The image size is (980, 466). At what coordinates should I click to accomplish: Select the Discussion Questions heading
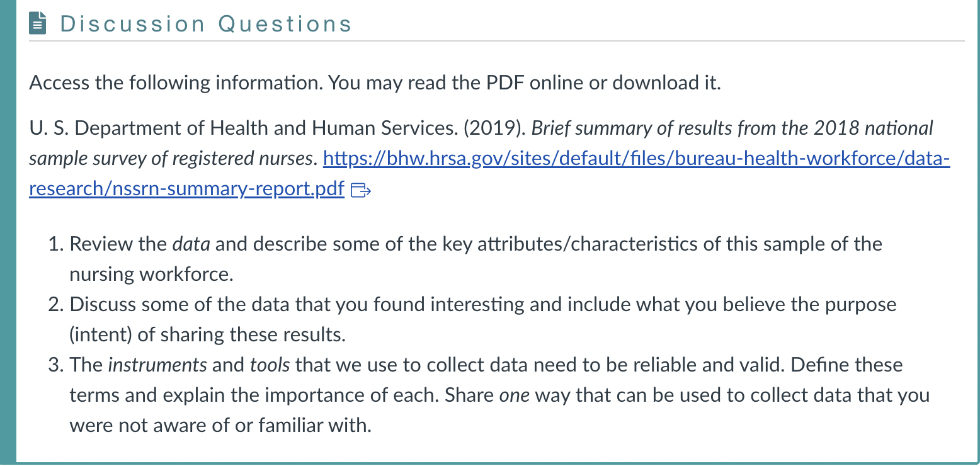pyautogui.click(x=205, y=24)
